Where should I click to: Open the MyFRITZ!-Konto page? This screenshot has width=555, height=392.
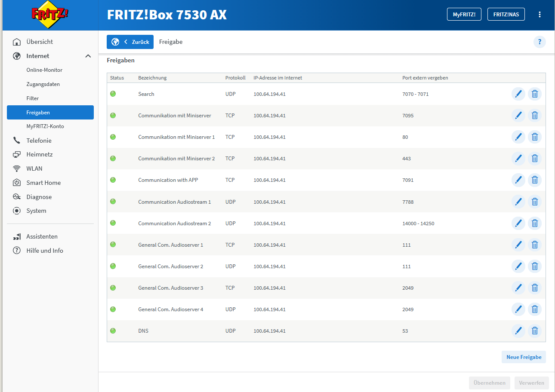(45, 126)
